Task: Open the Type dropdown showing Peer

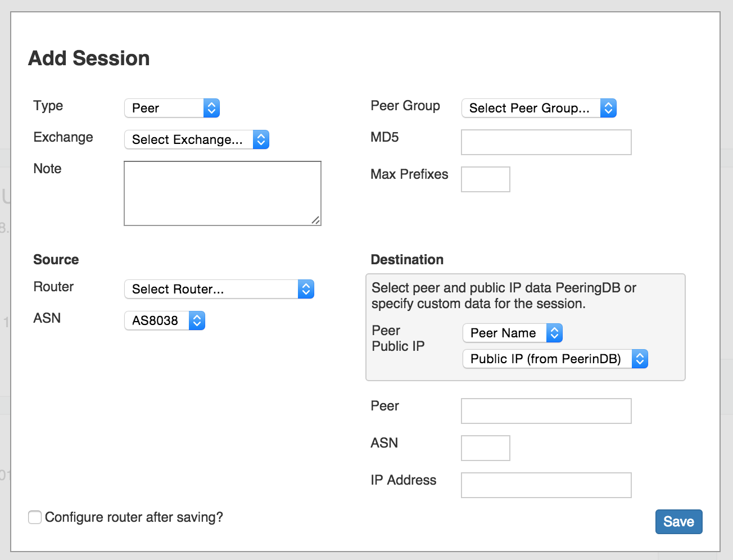Action: (171, 108)
